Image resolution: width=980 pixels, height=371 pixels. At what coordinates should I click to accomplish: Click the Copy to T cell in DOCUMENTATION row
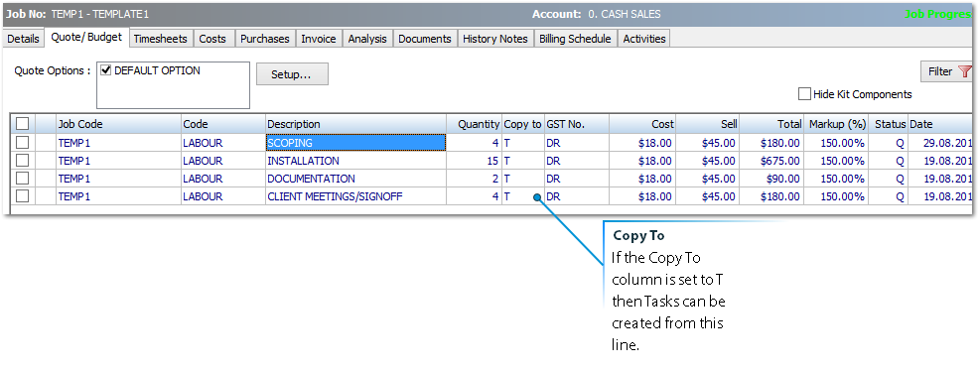[523, 179]
